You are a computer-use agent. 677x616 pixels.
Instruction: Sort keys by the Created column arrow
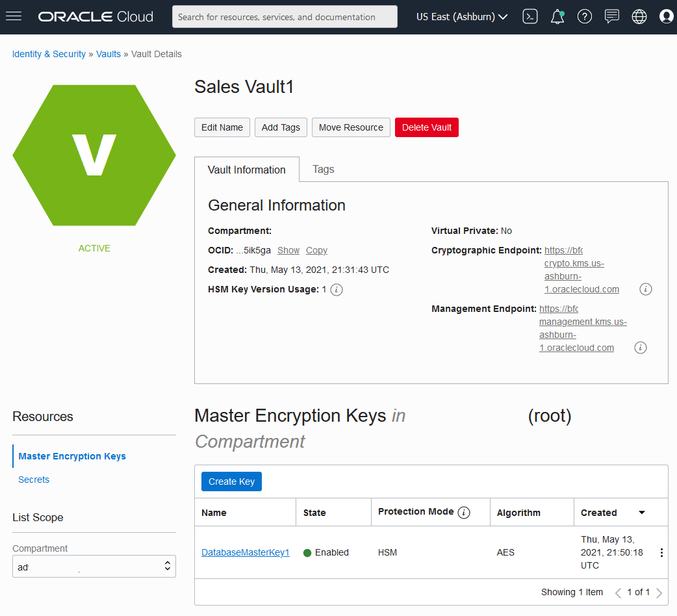642,513
